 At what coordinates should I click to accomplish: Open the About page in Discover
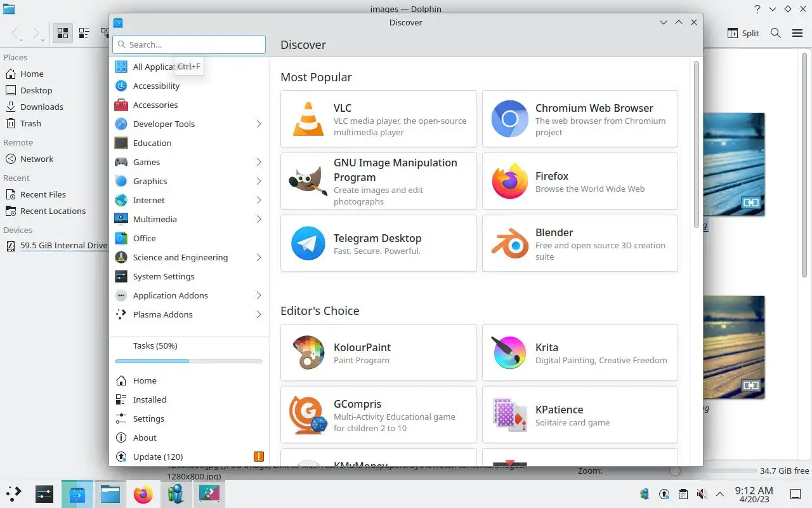tap(189, 438)
